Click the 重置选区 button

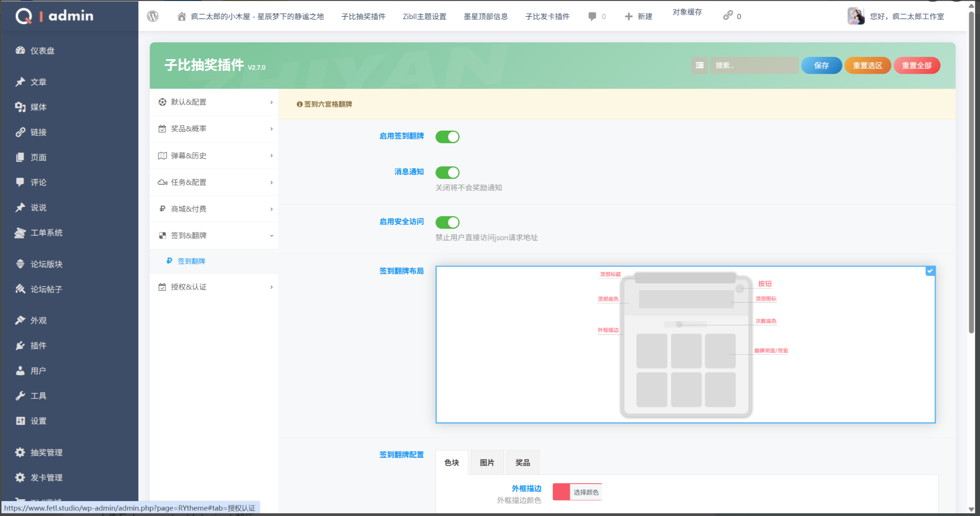coord(868,66)
